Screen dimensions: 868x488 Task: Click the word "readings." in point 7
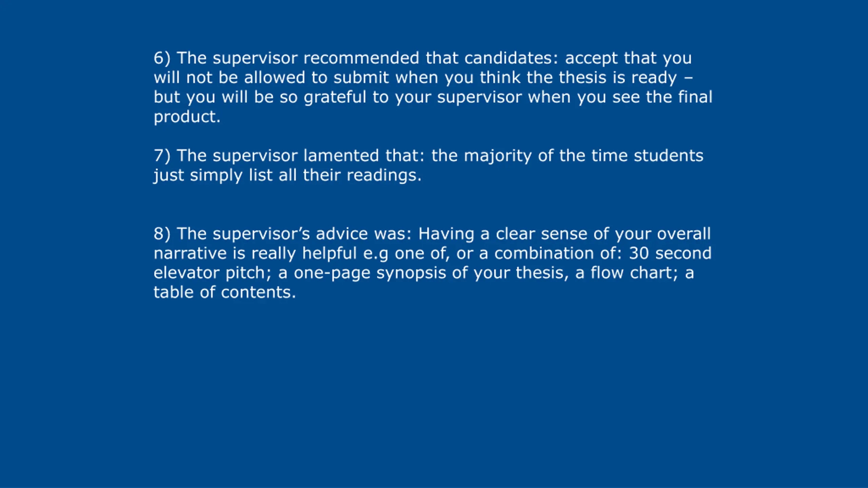click(x=384, y=176)
